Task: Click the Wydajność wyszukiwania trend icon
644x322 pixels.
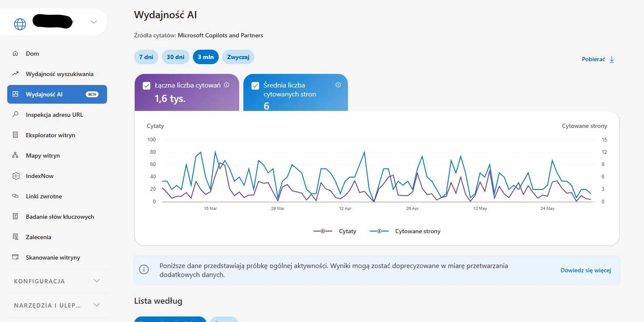Action: click(15, 74)
